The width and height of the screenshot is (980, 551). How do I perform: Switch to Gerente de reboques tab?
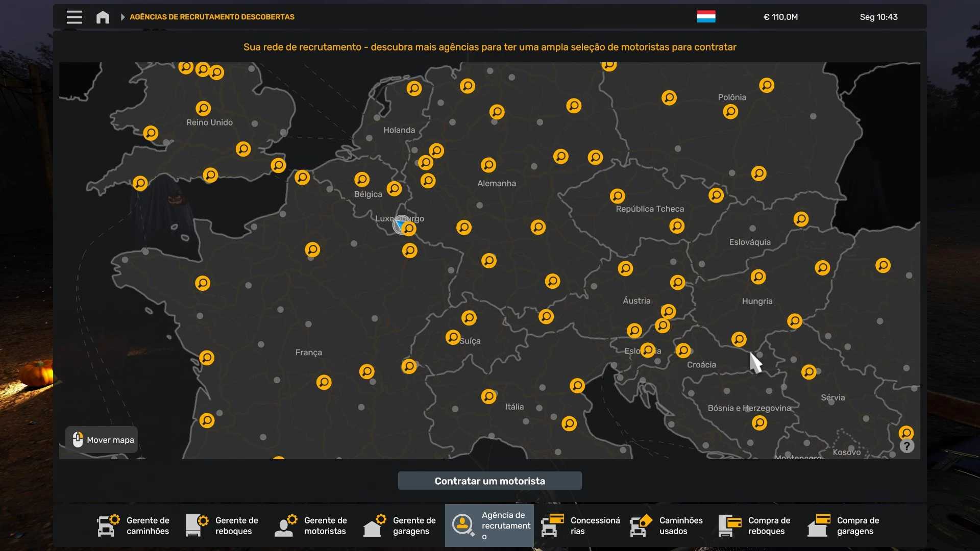(223, 525)
